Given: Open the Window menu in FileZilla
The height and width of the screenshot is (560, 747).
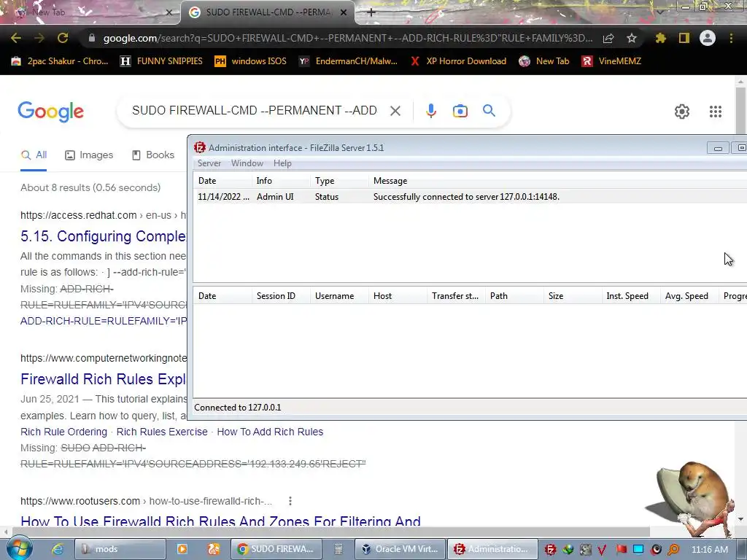Looking at the screenshot, I should 247,163.
